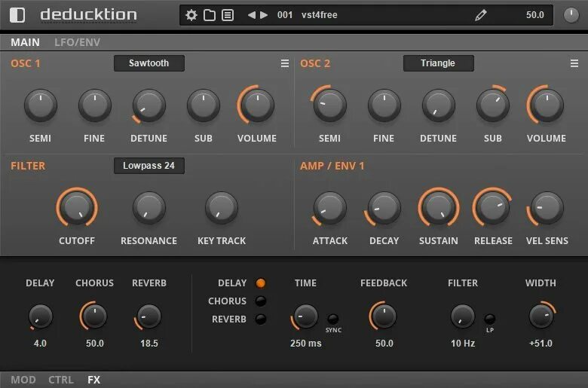This screenshot has height=388, width=588.
Task: Click the master value 50.0 in header
Action: (x=535, y=15)
